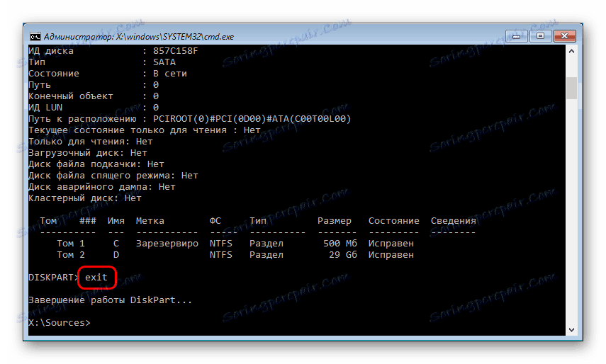Click the volume row text 'Том 1'
Screen dimensions: 606x364
[71, 244]
